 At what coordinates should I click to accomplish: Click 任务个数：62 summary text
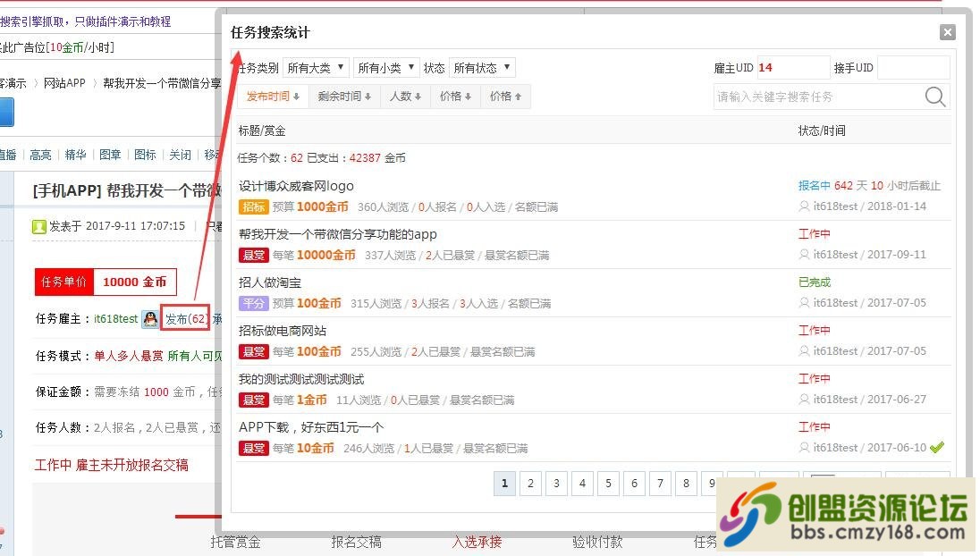(x=270, y=158)
